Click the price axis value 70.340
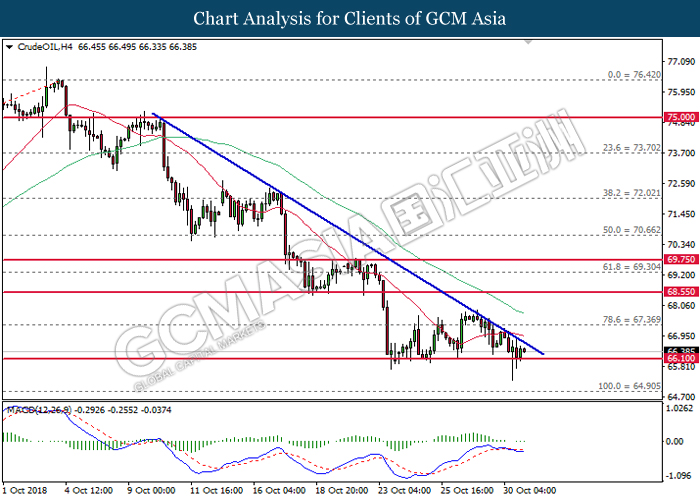Screen dimensions: 700x500 pos(681,245)
